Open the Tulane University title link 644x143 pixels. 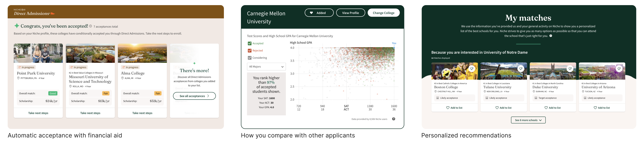(x=497, y=87)
